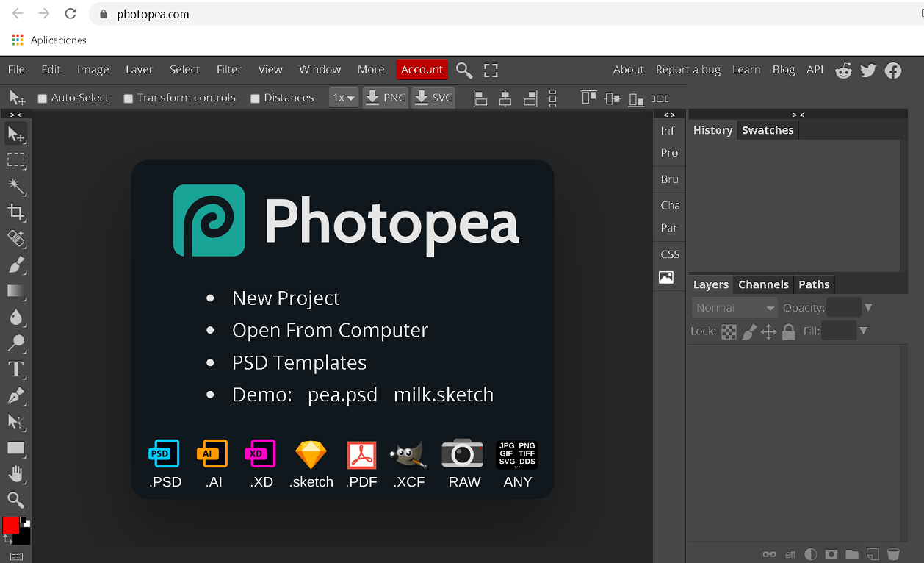Toggle lock all padlock icon

(x=789, y=332)
